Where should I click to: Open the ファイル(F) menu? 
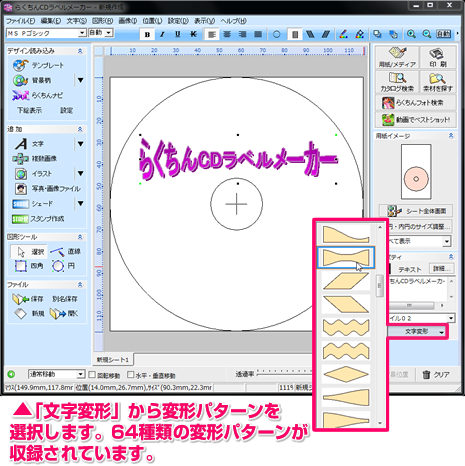click(20, 21)
